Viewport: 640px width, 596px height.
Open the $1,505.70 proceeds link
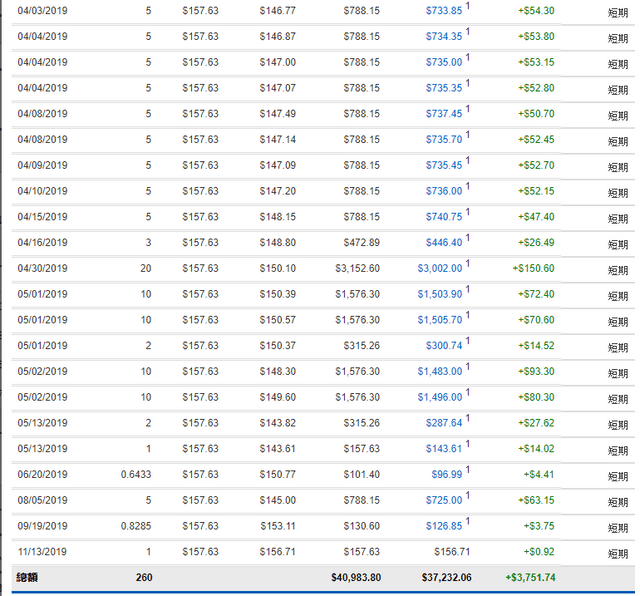pos(440,320)
